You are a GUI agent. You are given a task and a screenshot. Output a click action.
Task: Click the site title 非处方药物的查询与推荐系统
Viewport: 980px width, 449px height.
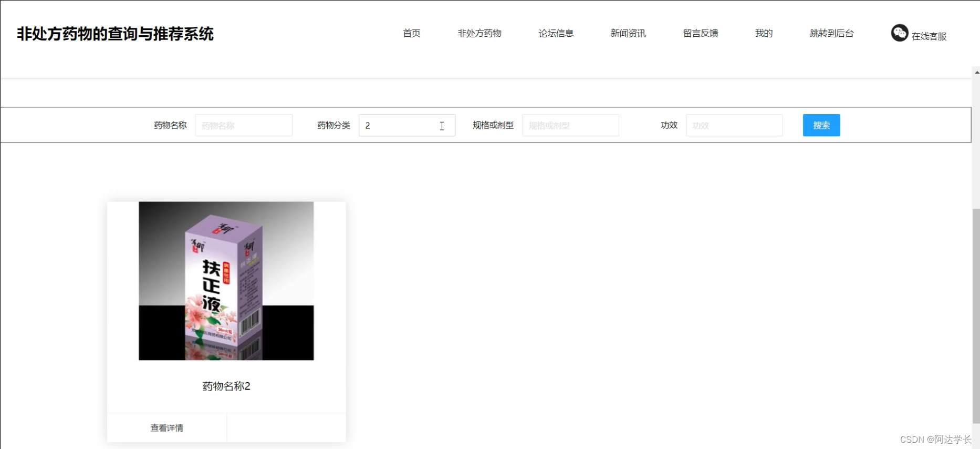(x=115, y=34)
